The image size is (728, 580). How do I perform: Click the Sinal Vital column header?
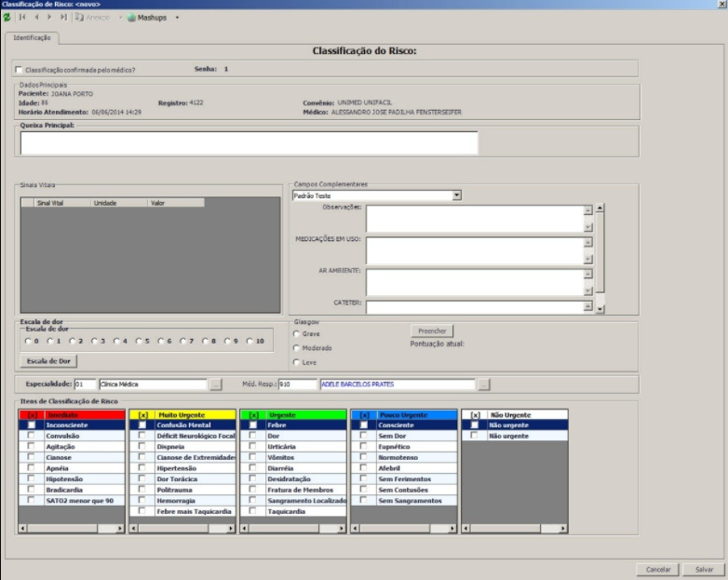[62, 203]
